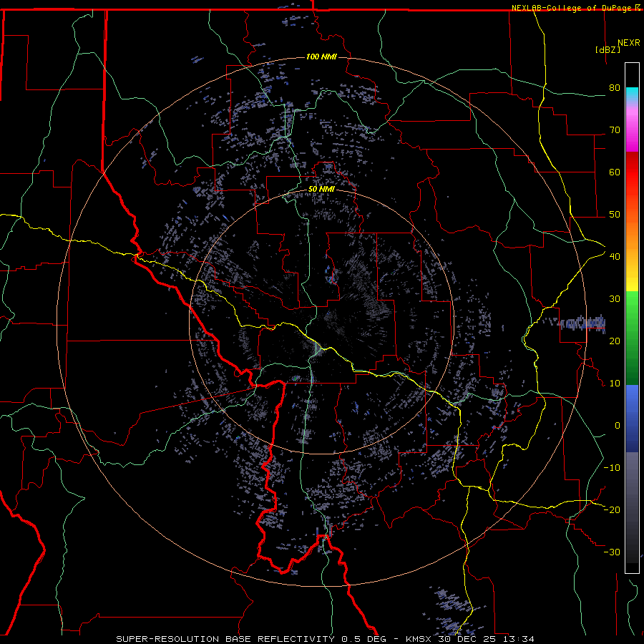Viewport: 644px width, 644px height.
Task: Click the -30 value on dBZ scale
Action: [612, 552]
